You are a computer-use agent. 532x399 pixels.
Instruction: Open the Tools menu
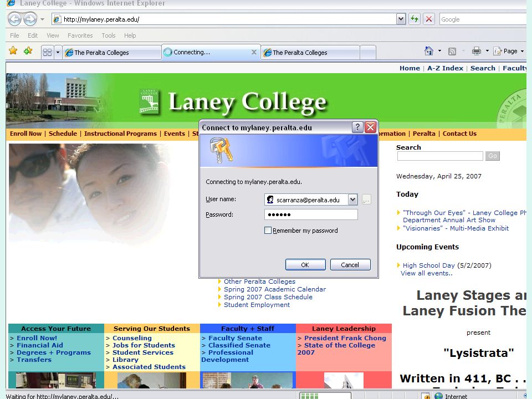(108, 35)
